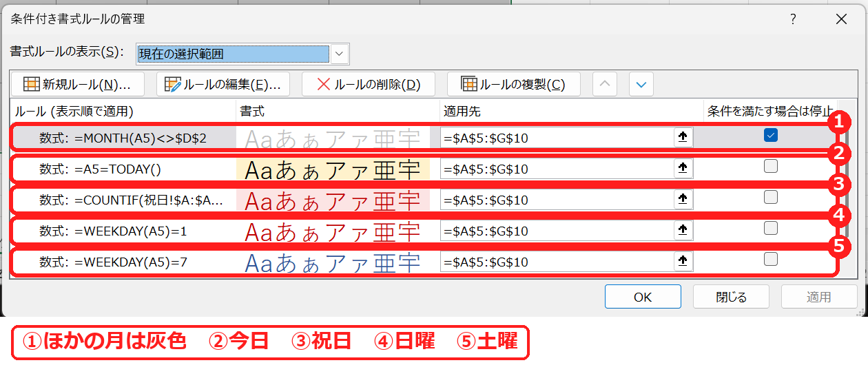The image size is (868, 365).
Task: Click gray format preview of MONTH rule
Action: click(333, 138)
